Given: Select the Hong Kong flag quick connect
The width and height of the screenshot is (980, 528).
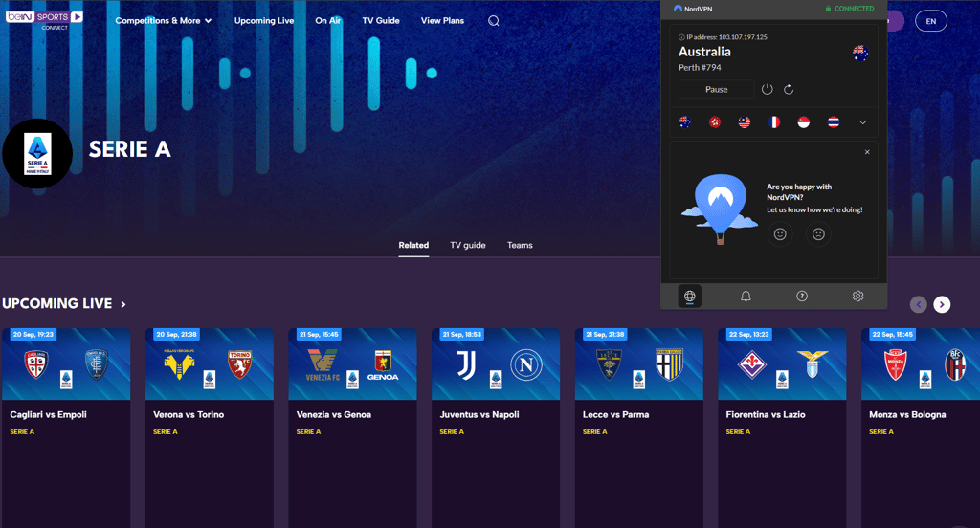Looking at the screenshot, I should point(715,122).
